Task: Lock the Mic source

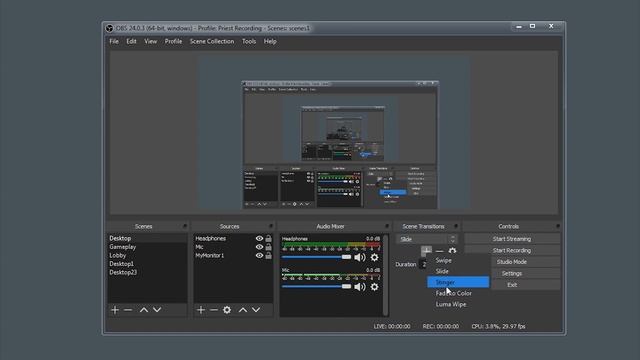Action: pyautogui.click(x=268, y=247)
